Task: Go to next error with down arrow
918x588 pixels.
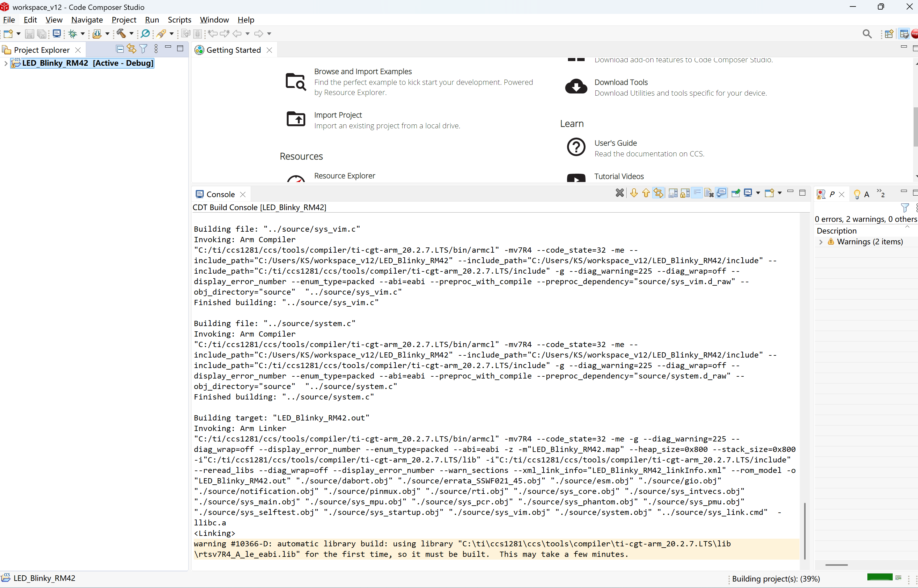Action: click(634, 193)
